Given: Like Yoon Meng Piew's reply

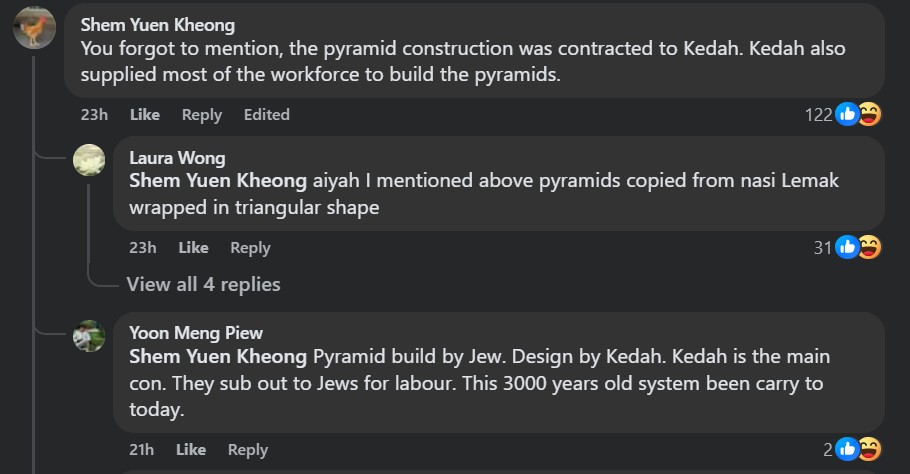Looking at the screenshot, I should point(191,450).
